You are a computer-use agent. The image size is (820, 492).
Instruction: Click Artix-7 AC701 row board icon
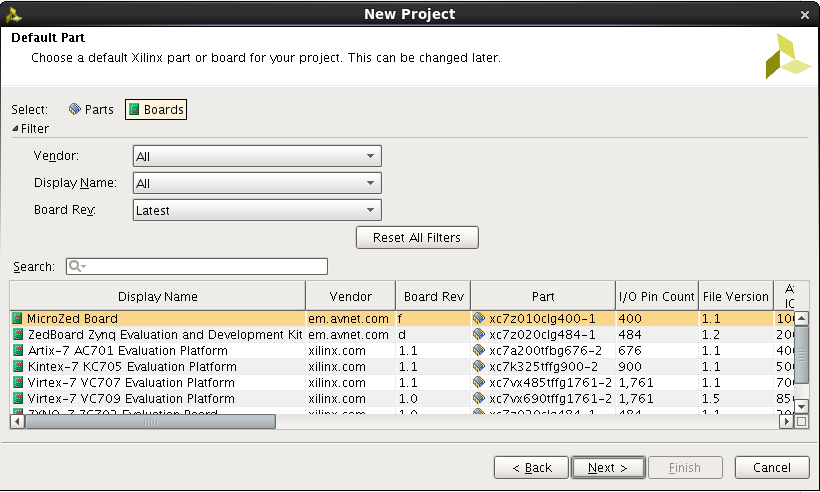coord(18,350)
